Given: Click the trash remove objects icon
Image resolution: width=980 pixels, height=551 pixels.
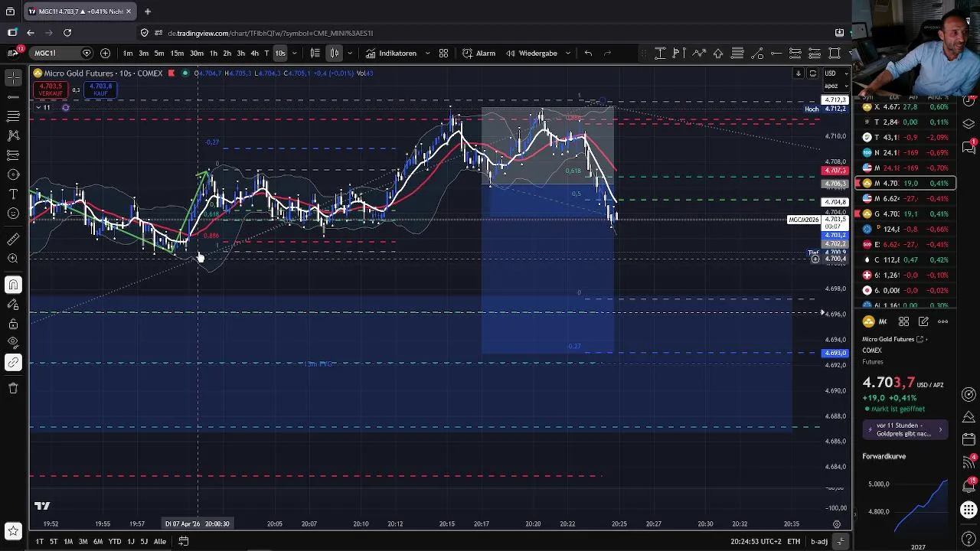Looking at the screenshot, I should 13,388.
